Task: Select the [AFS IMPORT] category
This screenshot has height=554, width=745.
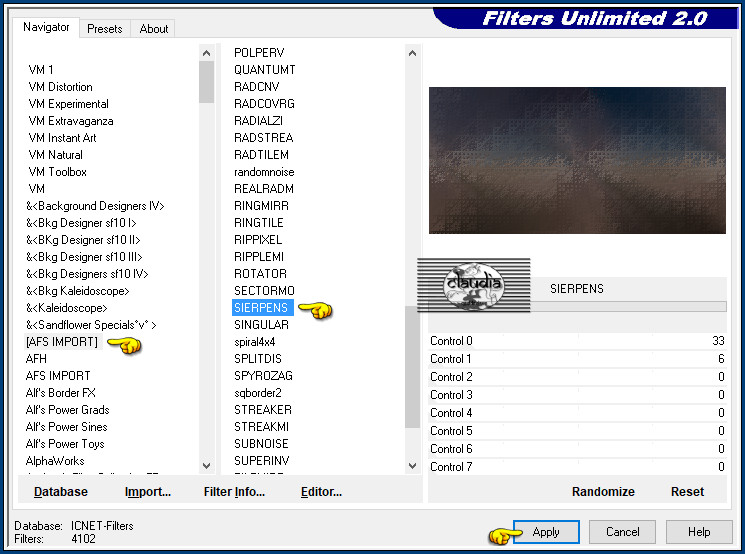Action: (x=62, y=342)
